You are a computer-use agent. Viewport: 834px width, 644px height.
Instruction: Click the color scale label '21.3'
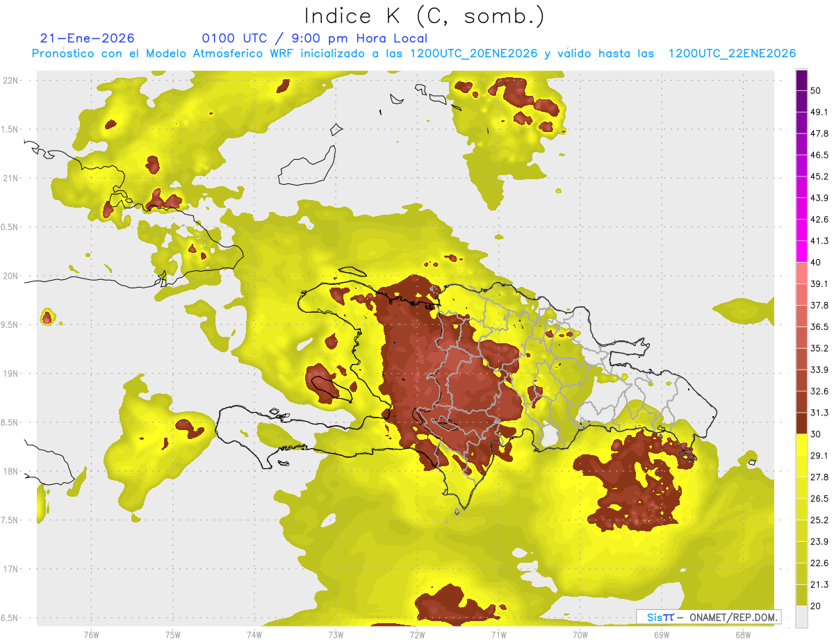(819, 585)
